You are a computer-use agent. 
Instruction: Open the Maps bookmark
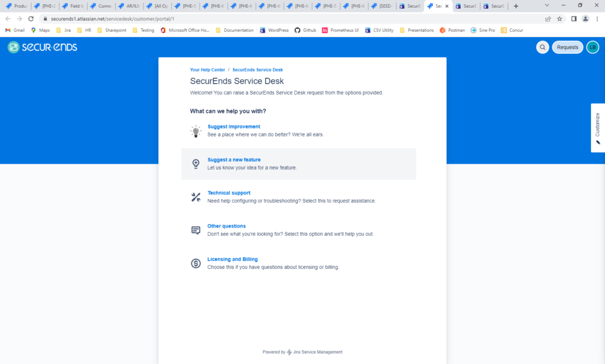coord(41,30)
